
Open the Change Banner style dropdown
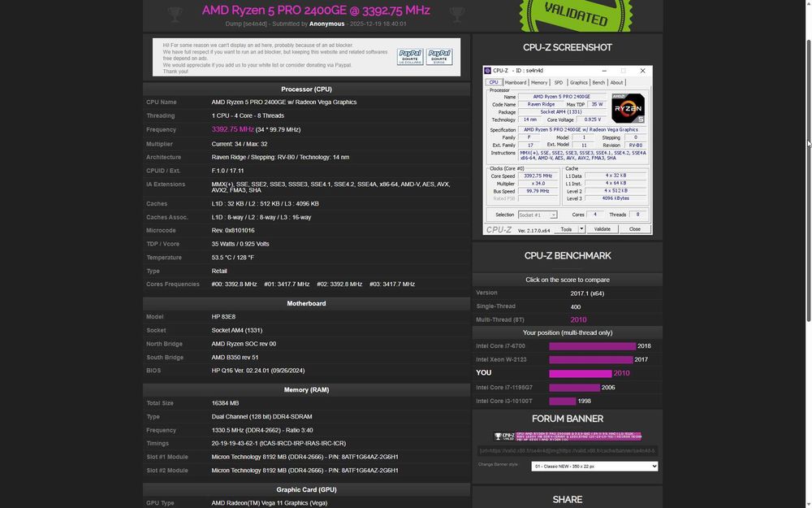(x=594, y=466)
